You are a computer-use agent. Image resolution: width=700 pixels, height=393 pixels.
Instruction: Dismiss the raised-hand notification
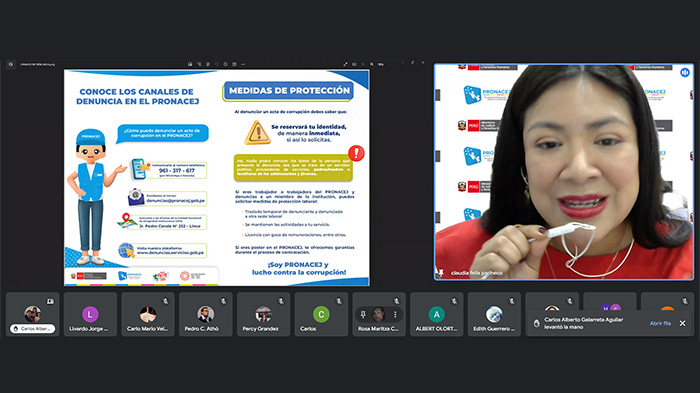pyautogui.click(x=683, y=323)
